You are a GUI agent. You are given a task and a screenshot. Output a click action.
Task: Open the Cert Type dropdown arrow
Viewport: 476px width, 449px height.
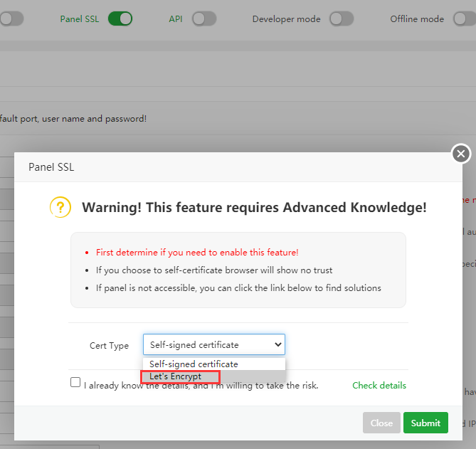coord(278,344)
